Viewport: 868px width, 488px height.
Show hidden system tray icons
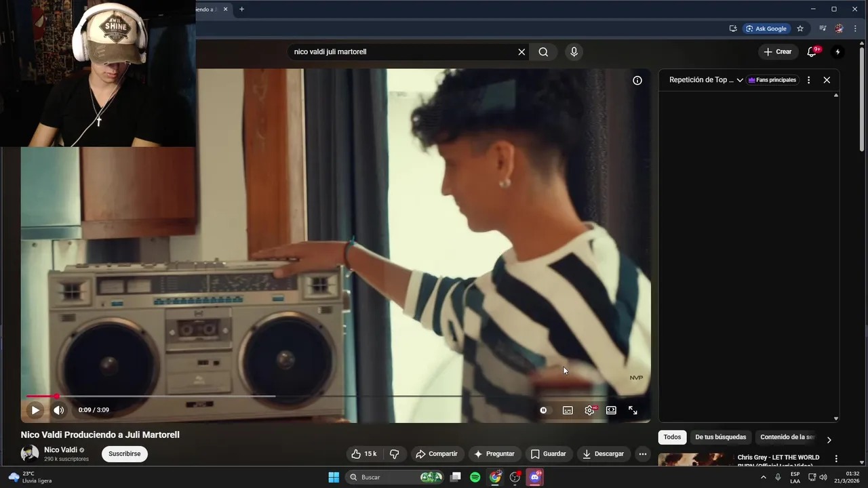pyautogui.click(x=764, y=477)
